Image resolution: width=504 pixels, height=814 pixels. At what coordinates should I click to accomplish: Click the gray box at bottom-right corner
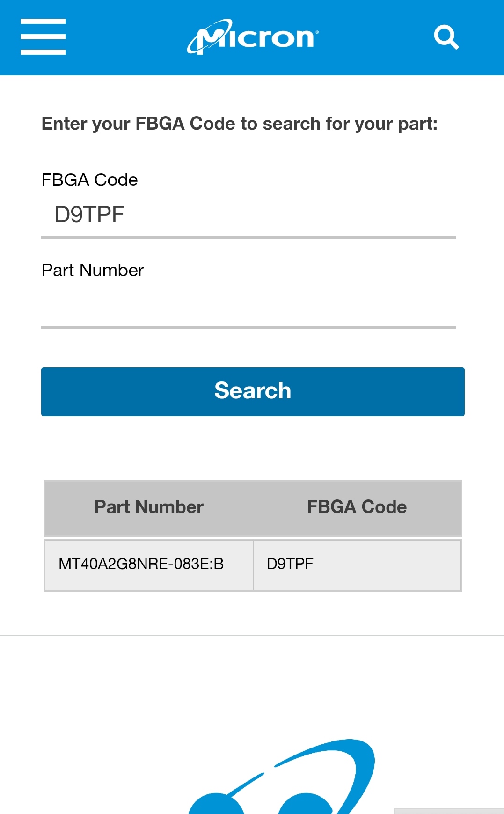tap(448, 811)
